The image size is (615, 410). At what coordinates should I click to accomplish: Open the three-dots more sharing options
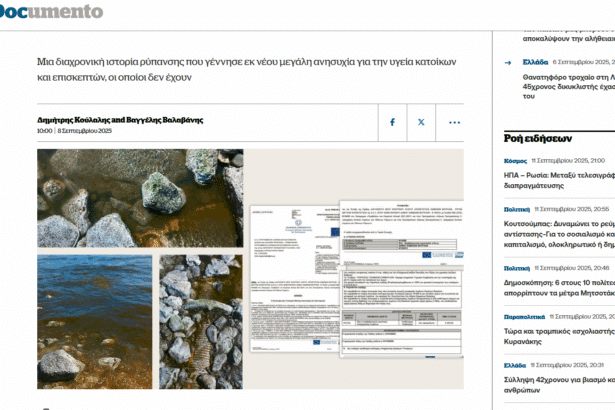pyautogui.click(x=454, y=122)
